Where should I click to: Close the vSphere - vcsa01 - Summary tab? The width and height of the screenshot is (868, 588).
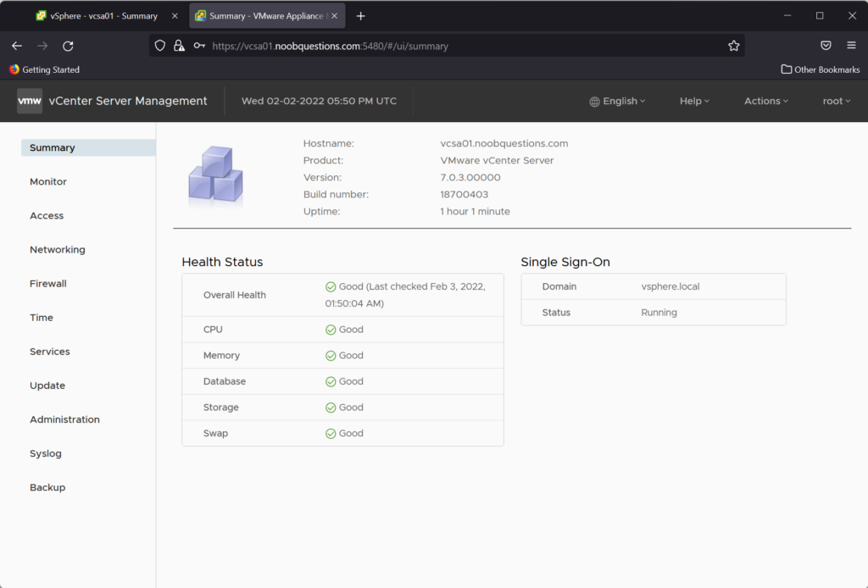click(175, 16)
